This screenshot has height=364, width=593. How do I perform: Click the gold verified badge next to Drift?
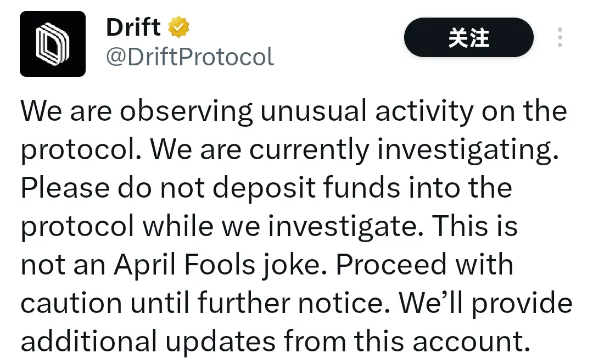178,27
